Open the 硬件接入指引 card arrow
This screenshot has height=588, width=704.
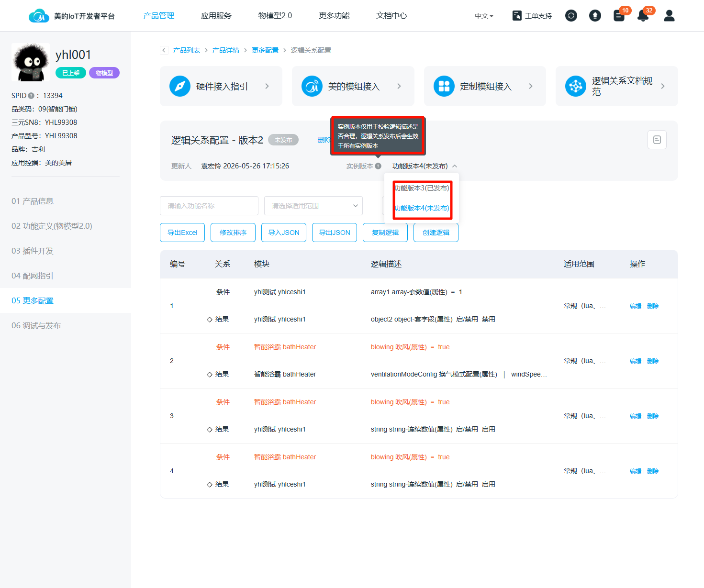(267, 86)
